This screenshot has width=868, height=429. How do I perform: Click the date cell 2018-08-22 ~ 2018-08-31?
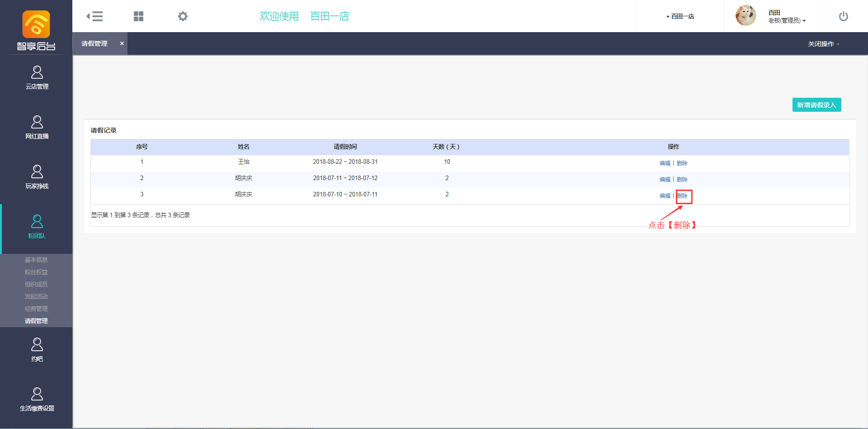pyautogui.click(x=345, y=162)
